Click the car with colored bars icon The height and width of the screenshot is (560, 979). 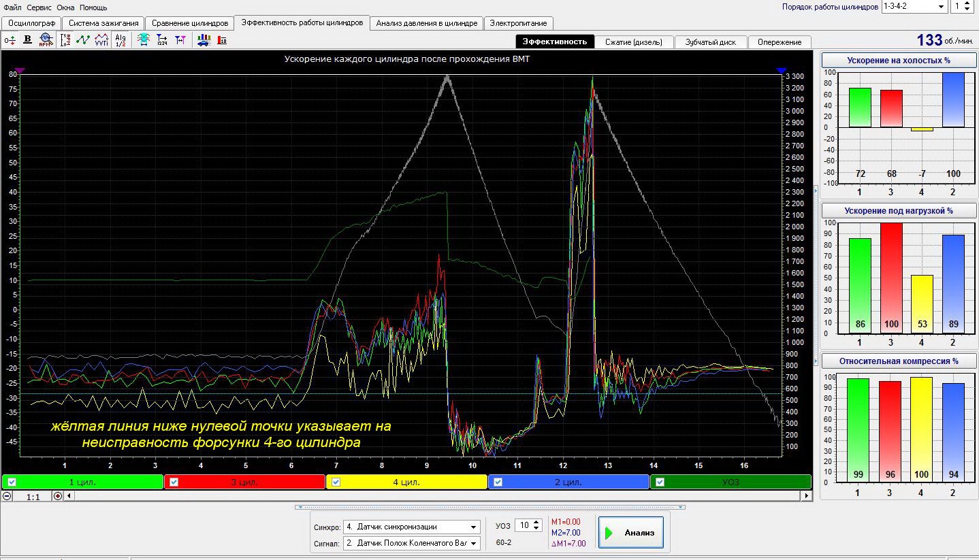point(204,40)
